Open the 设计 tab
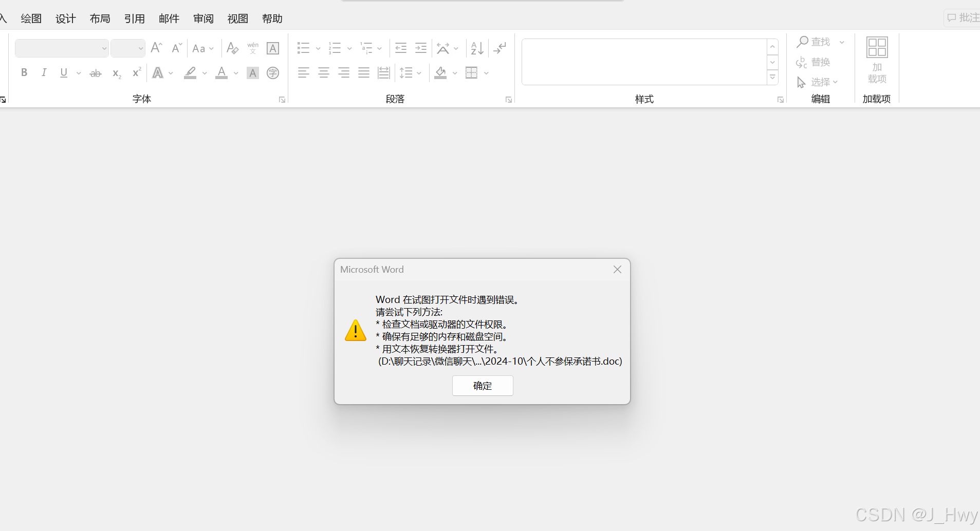Screen dimensions: 980x531 click(66, 18)
